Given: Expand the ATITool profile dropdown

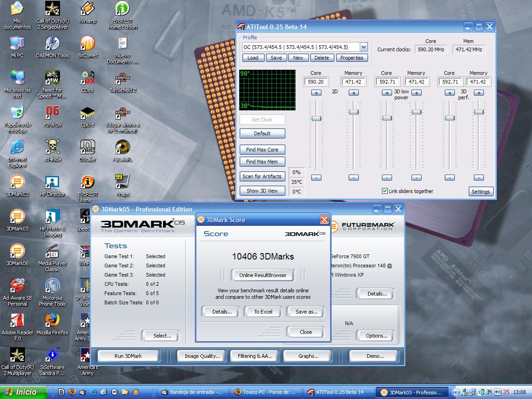Looking at the screenshot, I should [x=363, y=47].
